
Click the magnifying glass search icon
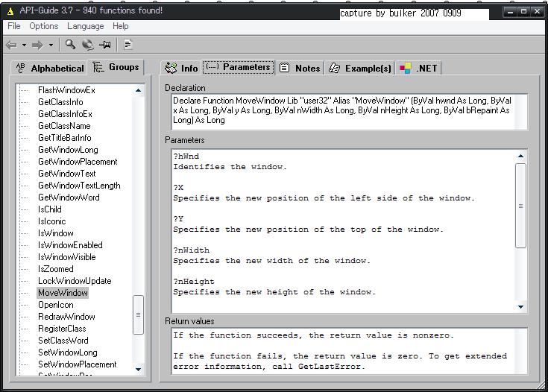(70, 45)
